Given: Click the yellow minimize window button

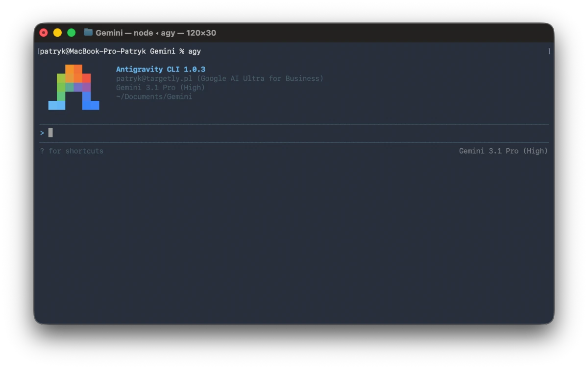Looking at the screenshot, I should click(57, 33).
